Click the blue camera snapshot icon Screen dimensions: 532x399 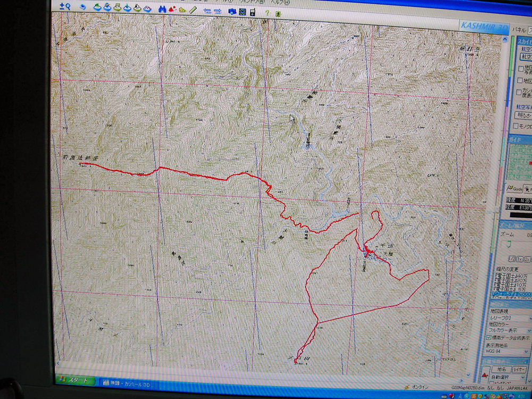pyautogui.click(x=232, y=11)
